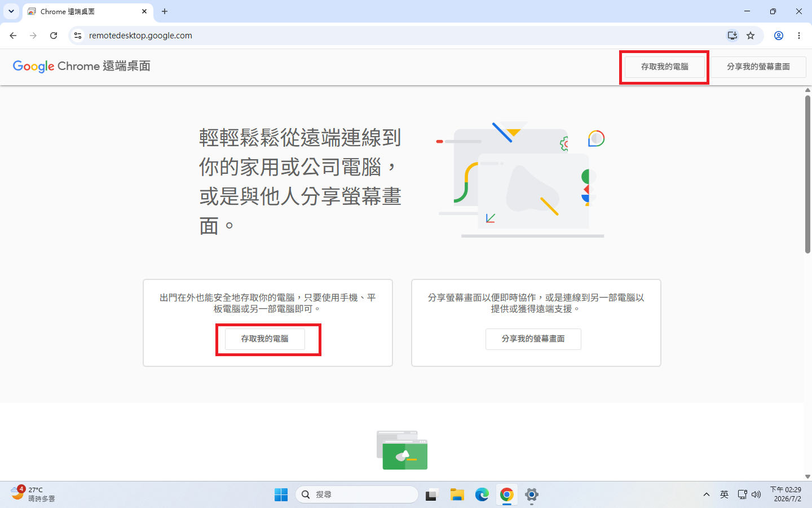Image resolution: width=812 pixels, height=508 pixels.
Task: Click the scrollbar down arrow
Action: (x=807, y=476)
